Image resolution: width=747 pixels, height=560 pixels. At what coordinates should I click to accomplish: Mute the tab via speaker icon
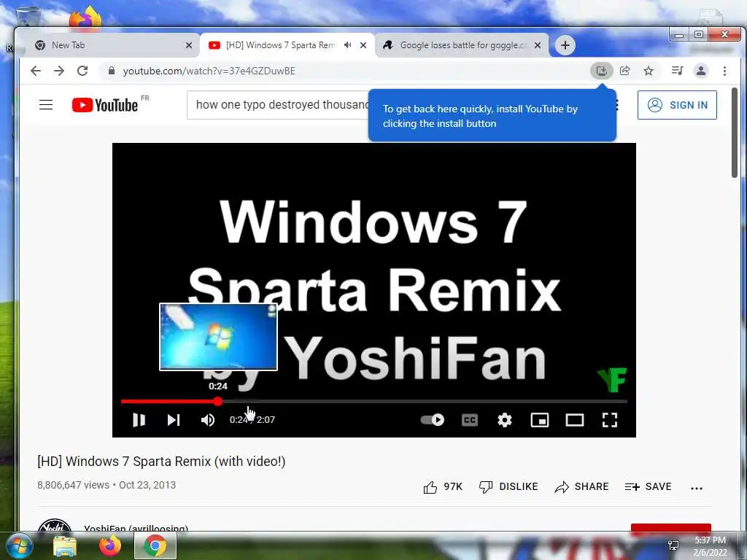(348, 45)
